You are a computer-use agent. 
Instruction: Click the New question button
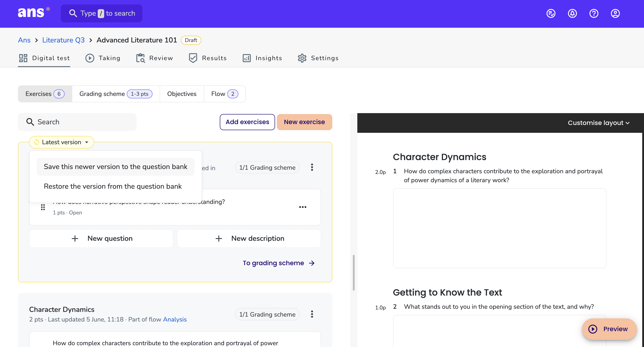pos(101,239)
